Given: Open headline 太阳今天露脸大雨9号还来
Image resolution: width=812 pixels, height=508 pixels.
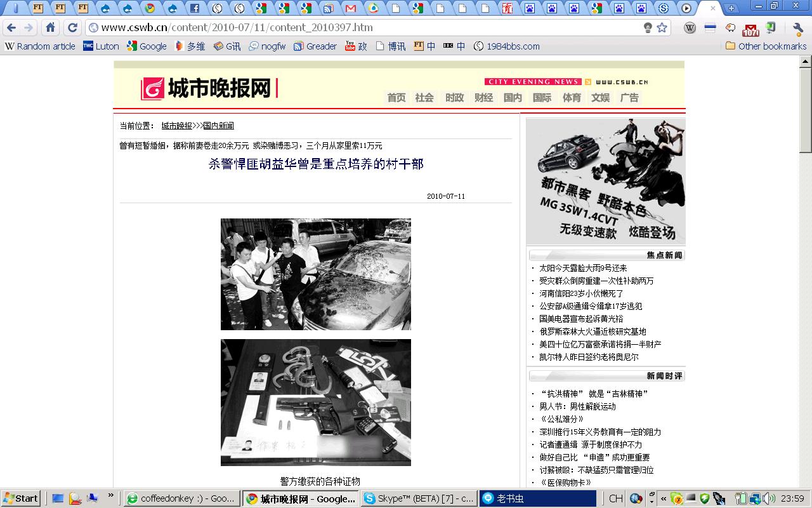Looking at the screenshot, I should pos(583,268).
